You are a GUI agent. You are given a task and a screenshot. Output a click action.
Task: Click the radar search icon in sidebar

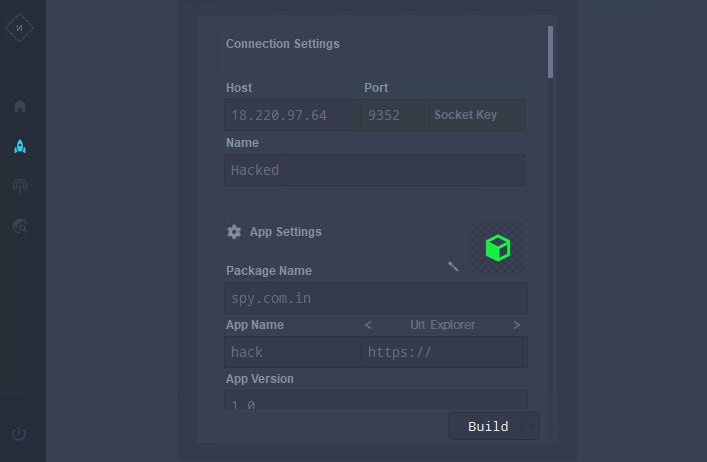click(20, 226)
